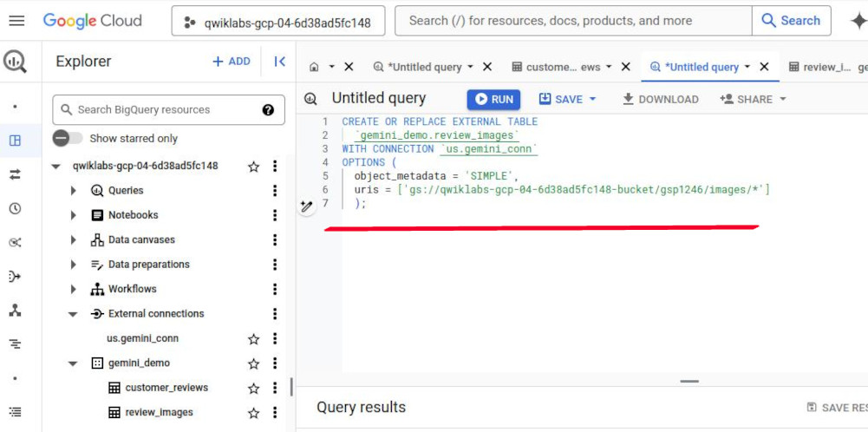This screenshot has width=868, height=432.
Task: Open actions menu for the project row
Action: pos(275,167)
